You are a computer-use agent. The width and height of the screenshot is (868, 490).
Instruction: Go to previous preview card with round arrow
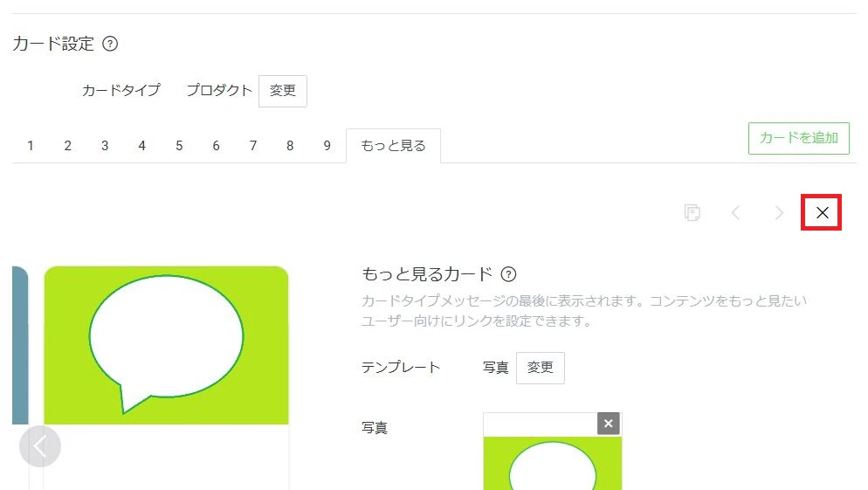click(x=40, y=446)
